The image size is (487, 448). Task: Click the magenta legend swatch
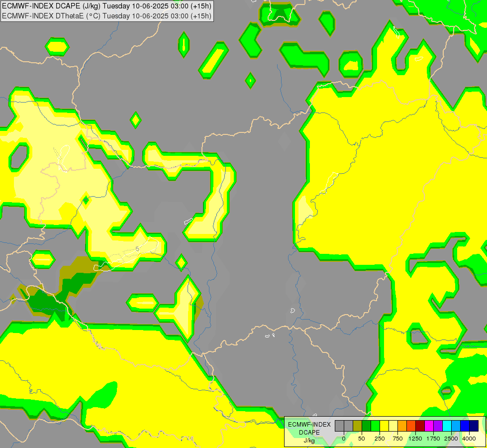pyautogui.click(x=429, y=426)
